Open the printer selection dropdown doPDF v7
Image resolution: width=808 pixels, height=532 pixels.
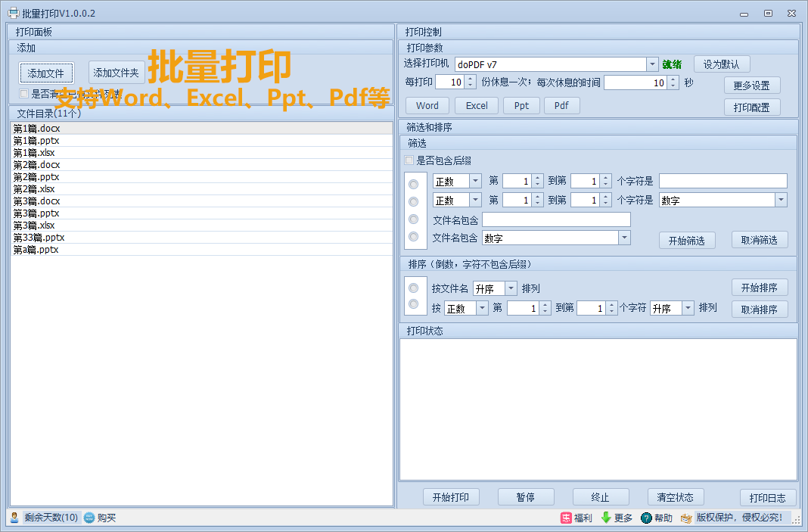coord(652,64)
